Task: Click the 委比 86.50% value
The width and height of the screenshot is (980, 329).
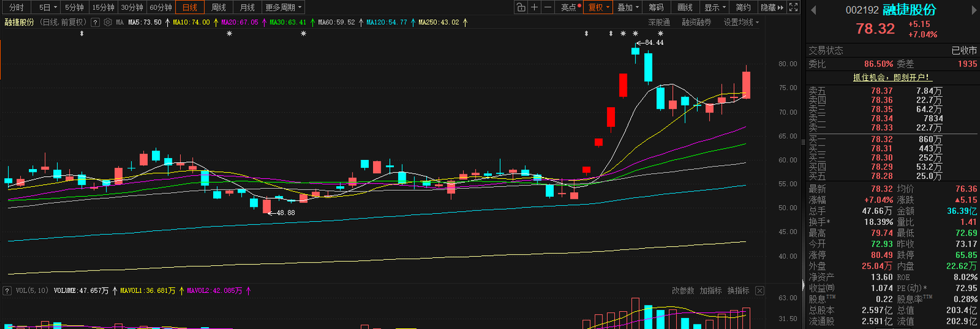Action: click(878, 64)
